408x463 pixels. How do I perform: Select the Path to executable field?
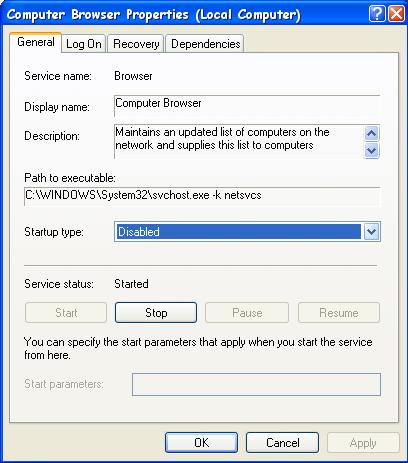(202, 197)
